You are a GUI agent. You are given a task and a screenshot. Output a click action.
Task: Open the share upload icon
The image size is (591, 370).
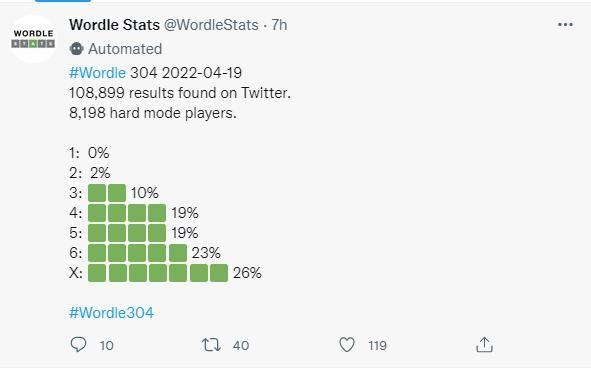[x=484, y=344]
